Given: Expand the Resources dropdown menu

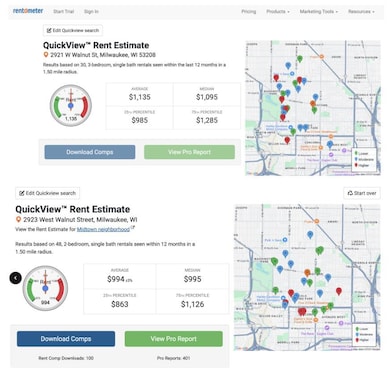Looking at the screenshot, I should point(361,11).
